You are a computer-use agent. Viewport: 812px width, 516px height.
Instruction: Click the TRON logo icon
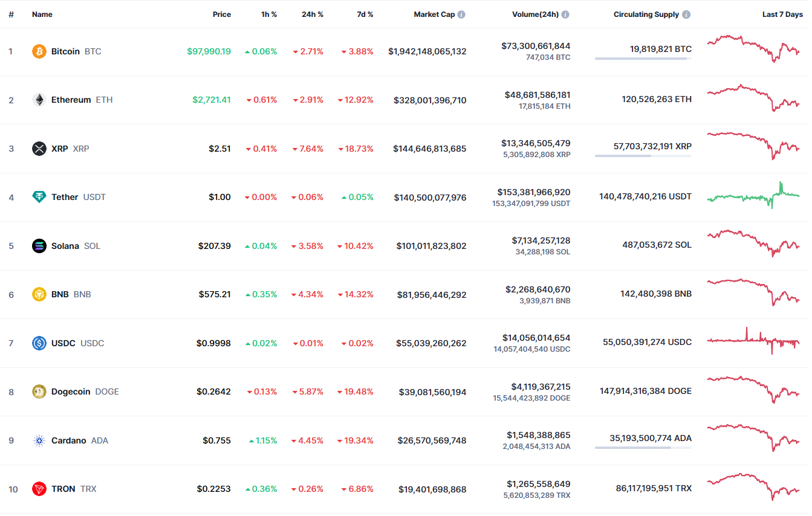[39, 489]
